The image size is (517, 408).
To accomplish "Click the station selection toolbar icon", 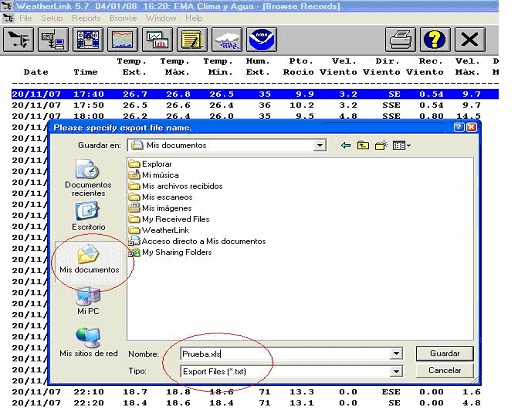I will click(18, 40).
